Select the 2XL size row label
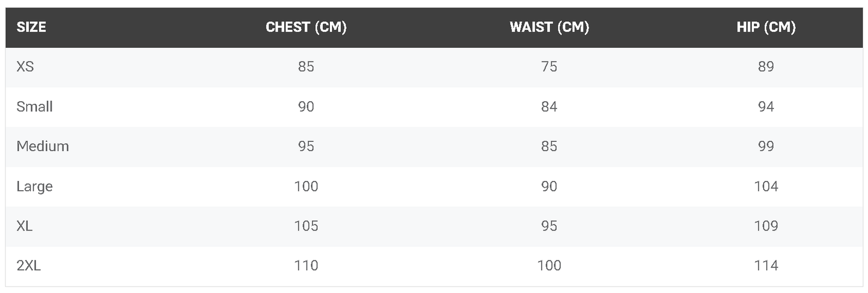The image size is (868, 293). (28, 266)
